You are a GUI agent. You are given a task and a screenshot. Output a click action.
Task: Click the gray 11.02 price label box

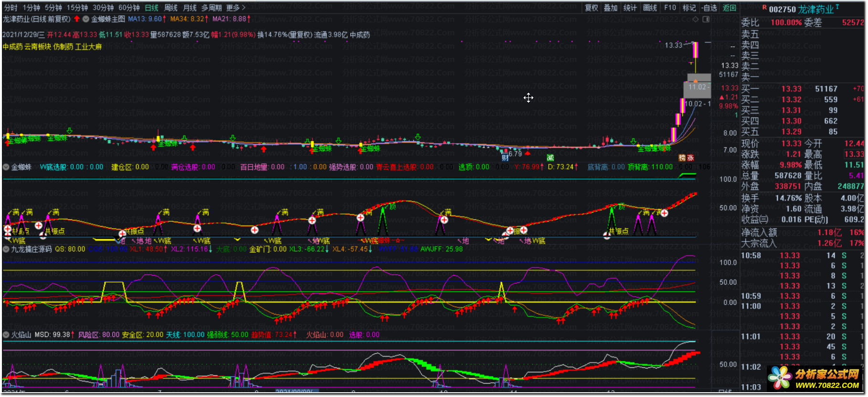click(697, 86)
